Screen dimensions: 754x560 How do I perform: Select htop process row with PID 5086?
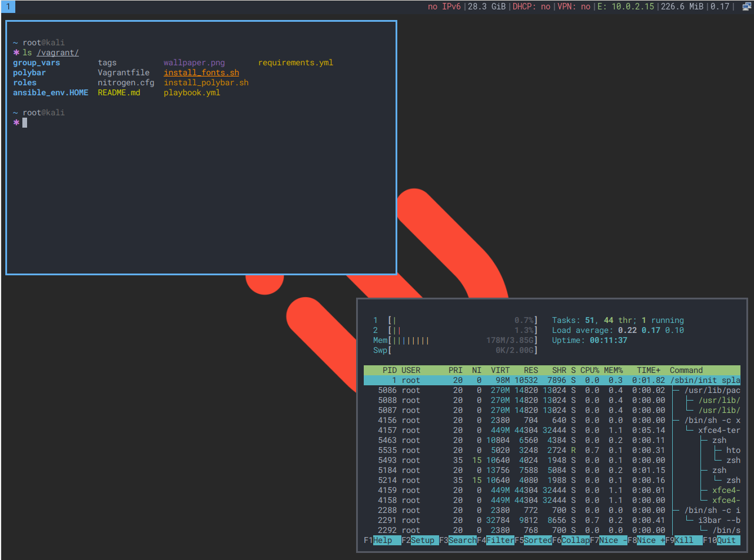point(552,390)
